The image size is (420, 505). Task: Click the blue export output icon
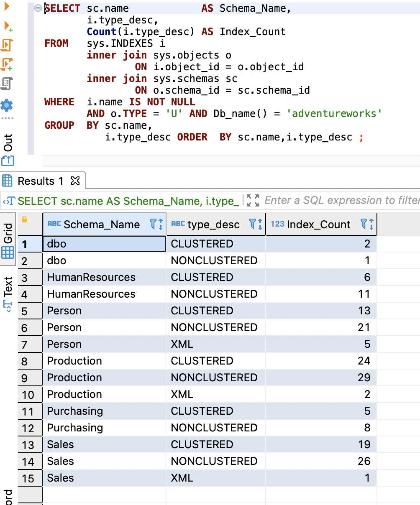[x=8, y=161]
